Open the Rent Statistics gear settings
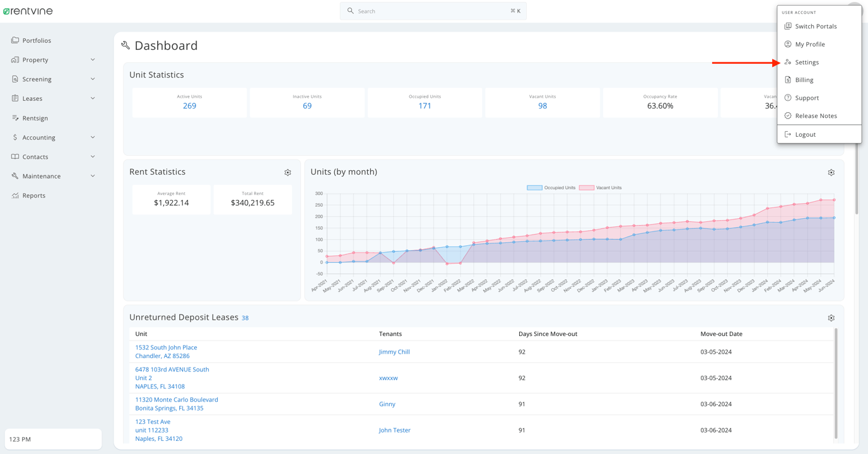The width and height of the screenshot is (868, 454). [288, 173]
